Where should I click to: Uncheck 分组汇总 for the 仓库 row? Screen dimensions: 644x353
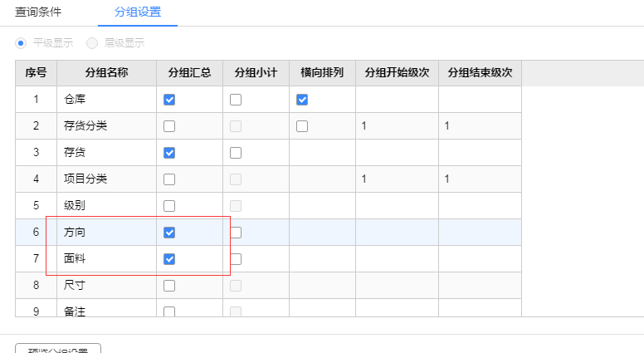point(169,100)
